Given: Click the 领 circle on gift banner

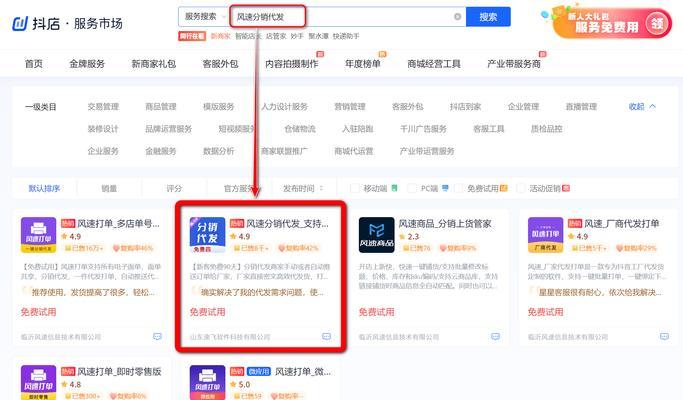Looking at the screenshot, I should 657,24.
